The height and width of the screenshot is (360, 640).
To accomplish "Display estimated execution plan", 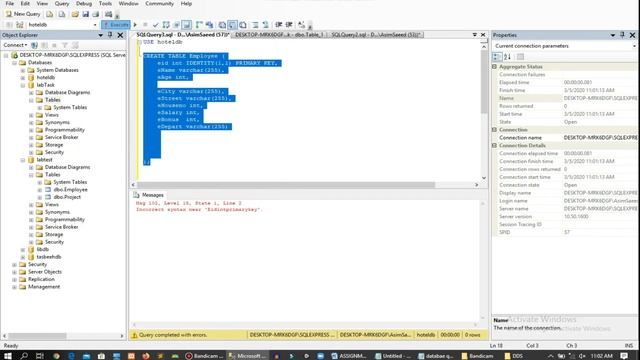I will (166, 25).
